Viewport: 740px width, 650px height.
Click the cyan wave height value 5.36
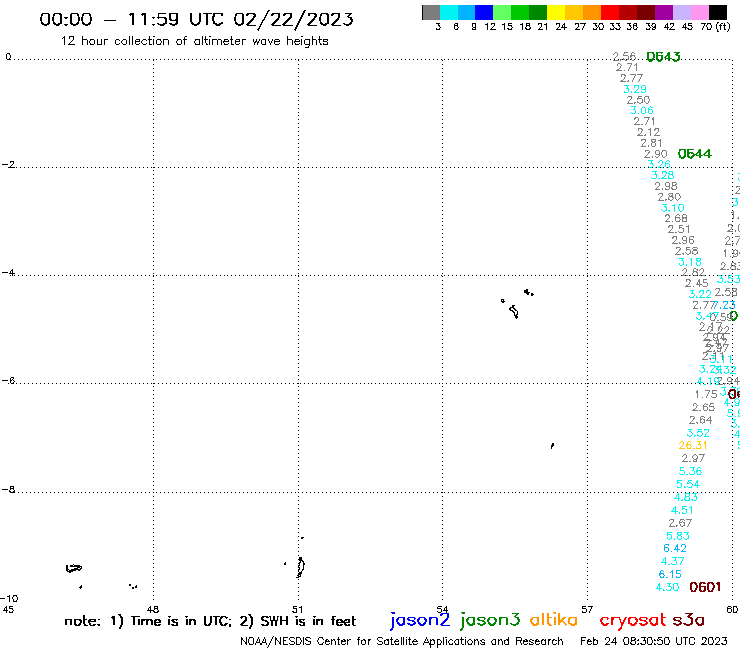[x=690, y=471]
